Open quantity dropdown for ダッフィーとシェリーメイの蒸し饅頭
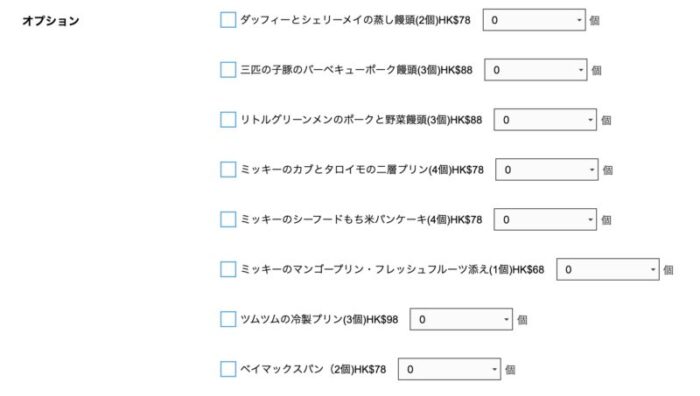This screenshot has height=396, width=700. point(534,20)
